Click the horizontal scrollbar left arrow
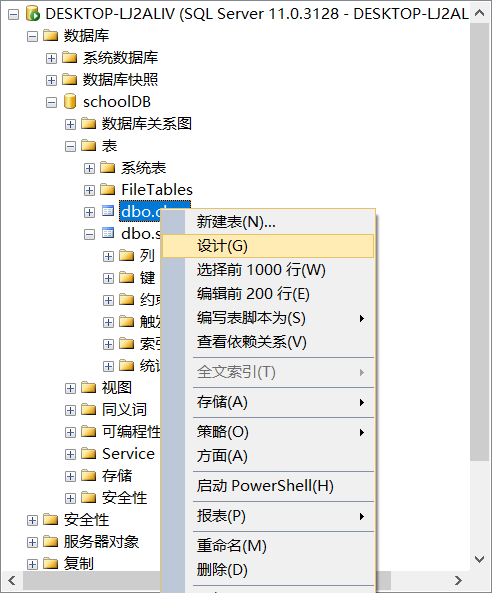 [x=12, y=580]
